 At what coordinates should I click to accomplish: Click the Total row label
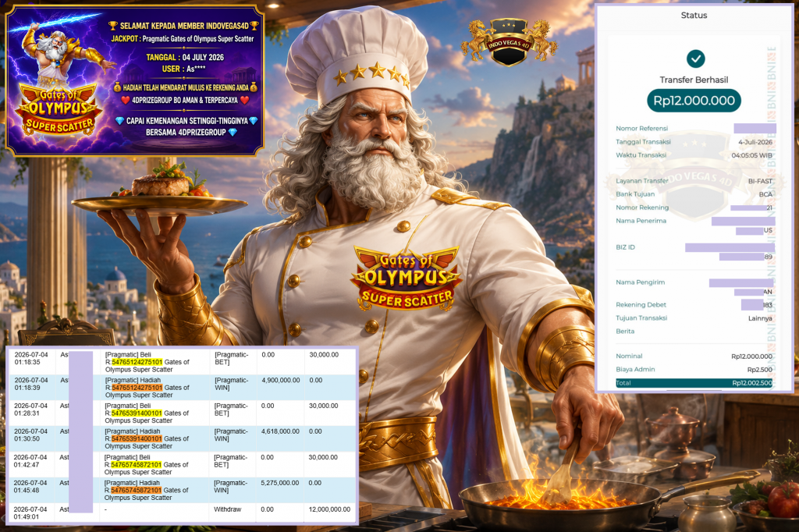pos(623,383)
